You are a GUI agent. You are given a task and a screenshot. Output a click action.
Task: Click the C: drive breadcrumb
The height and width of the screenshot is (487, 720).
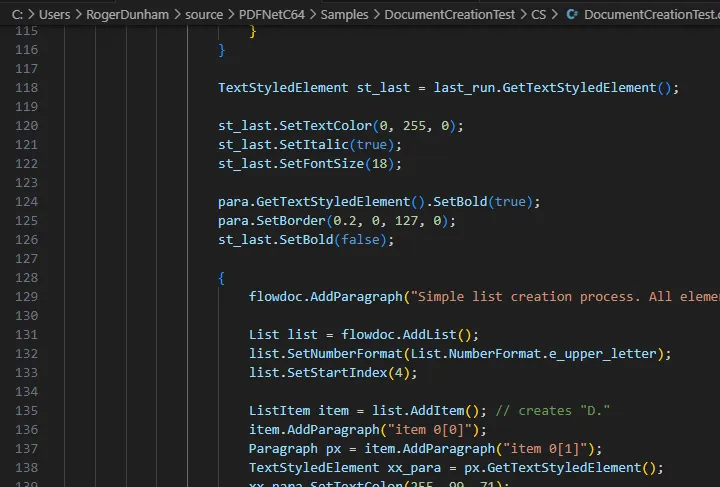(x=17, y=15)
